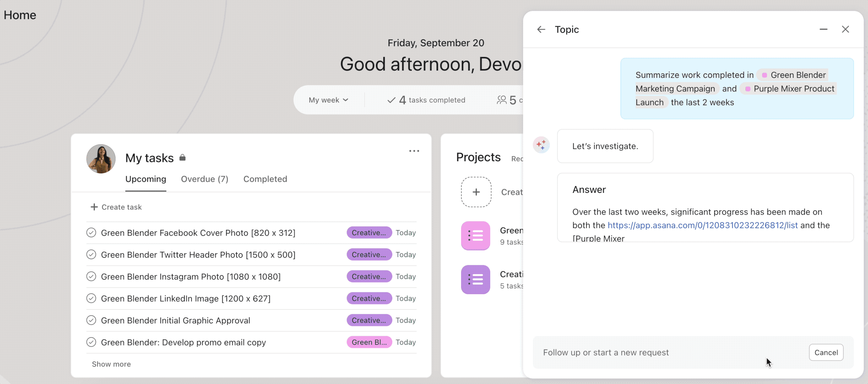Complete Develop promo email copy task
This screenshot has width=868, height=384.
click(x=91, y=342)
